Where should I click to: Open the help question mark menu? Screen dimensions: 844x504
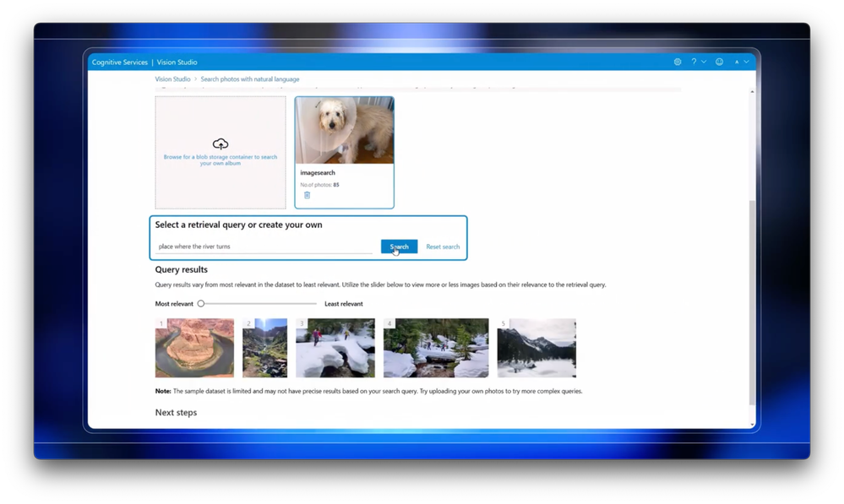[x=694, y=62]
